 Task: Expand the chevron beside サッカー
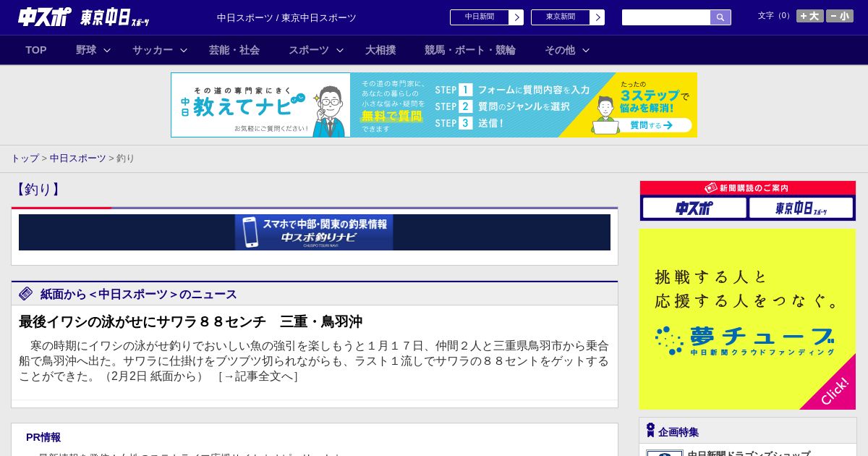[184, 50]
